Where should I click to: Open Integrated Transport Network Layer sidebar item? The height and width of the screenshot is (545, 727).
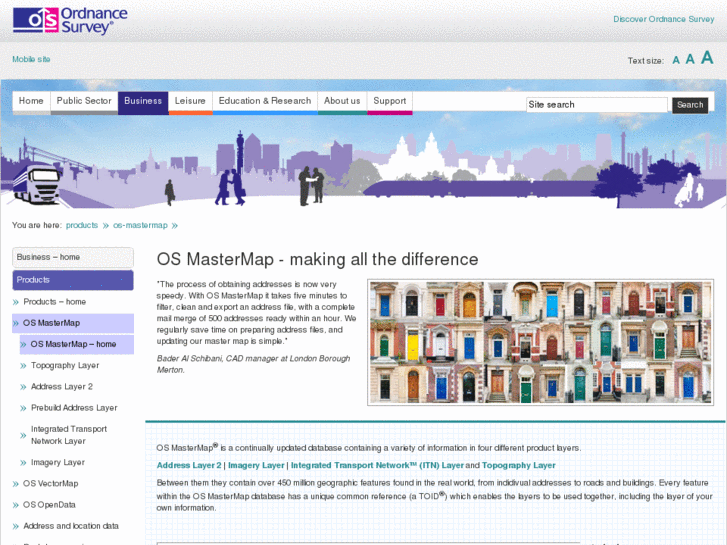point(69,435)
